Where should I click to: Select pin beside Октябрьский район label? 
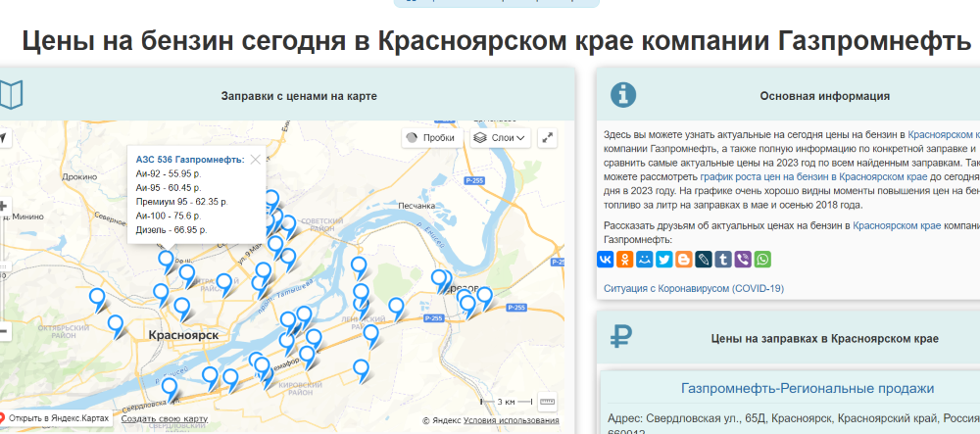coord(115,324)
